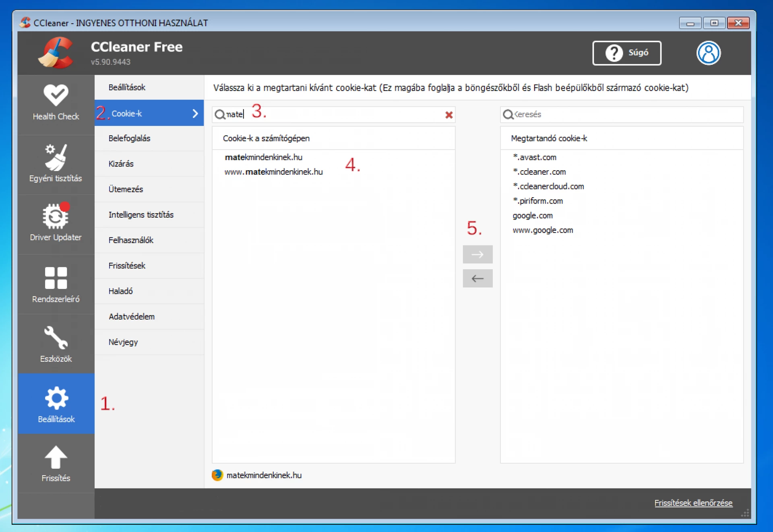Open the Health Check section
Image resolution: width=773 pixels, height=532 pixels.
(x=56, y=103)
